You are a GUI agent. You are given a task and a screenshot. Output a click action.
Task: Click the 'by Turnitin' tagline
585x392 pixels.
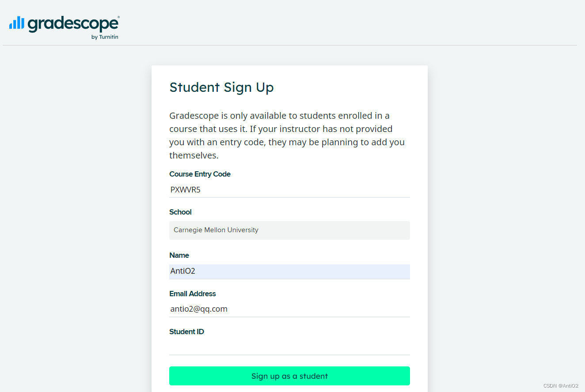[x=105, y=37]
